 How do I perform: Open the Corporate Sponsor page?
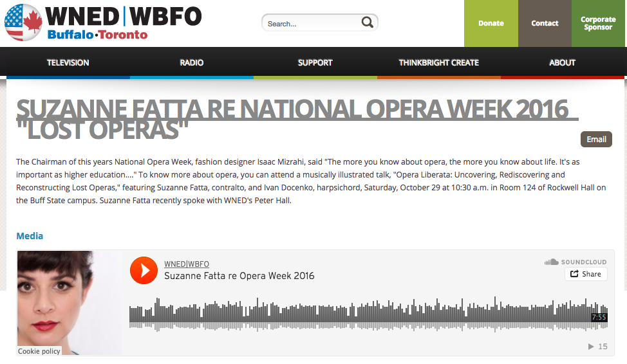pos(598,23)
